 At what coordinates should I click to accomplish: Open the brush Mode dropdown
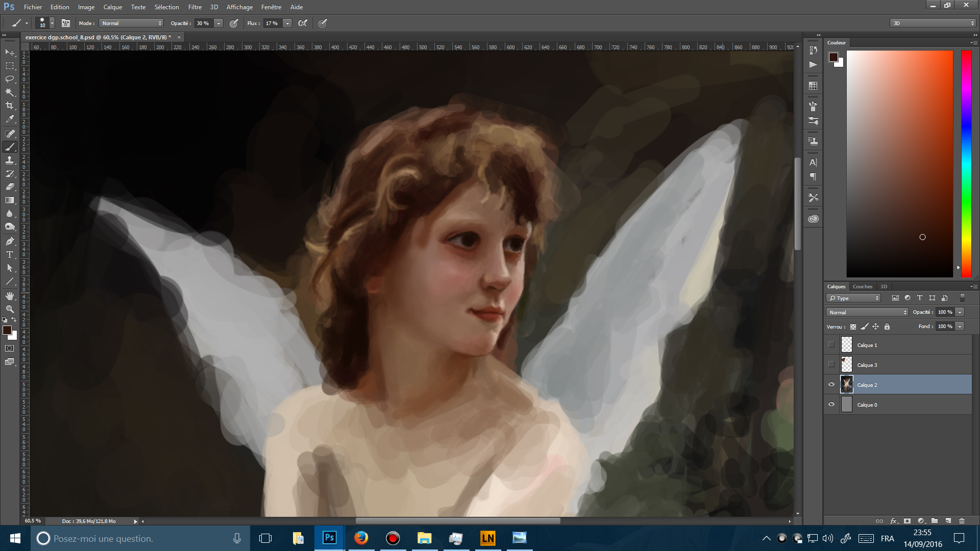[131, 23]
